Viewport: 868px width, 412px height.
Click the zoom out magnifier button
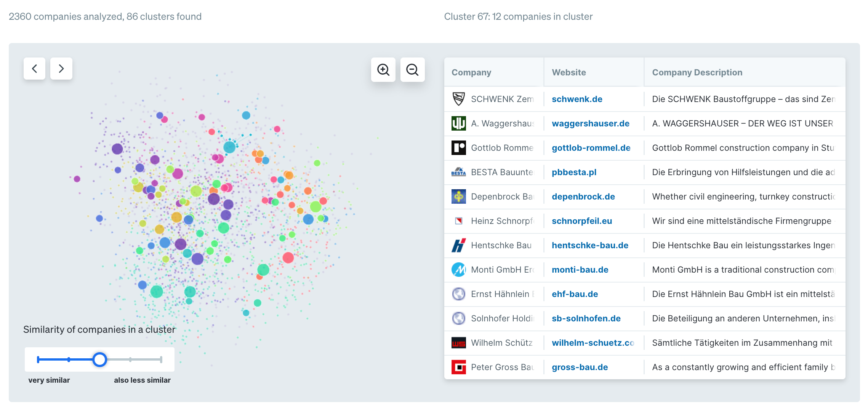[x=412, y=69]
